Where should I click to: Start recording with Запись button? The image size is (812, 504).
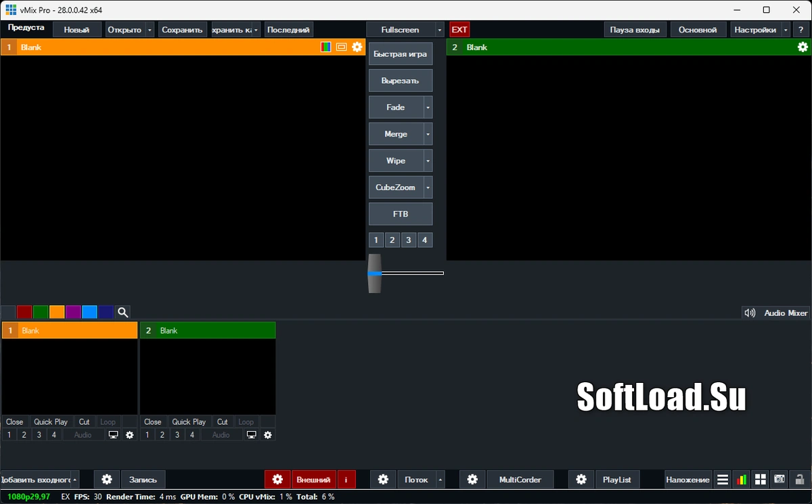pos(143,480)
